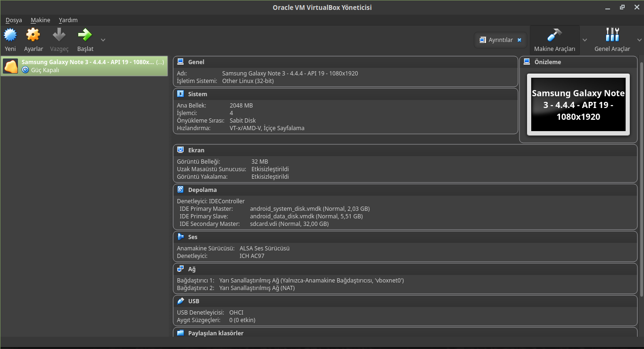This screenshot has width=644, height=349.
Task: Open Genel Araçları tools icon
Action: tap(612, 35)
